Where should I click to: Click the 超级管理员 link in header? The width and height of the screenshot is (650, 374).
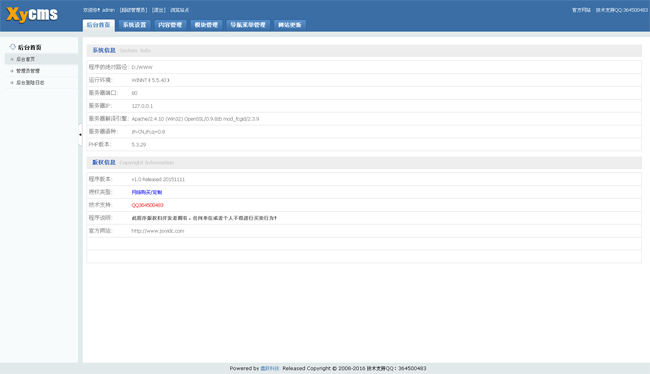133,10
